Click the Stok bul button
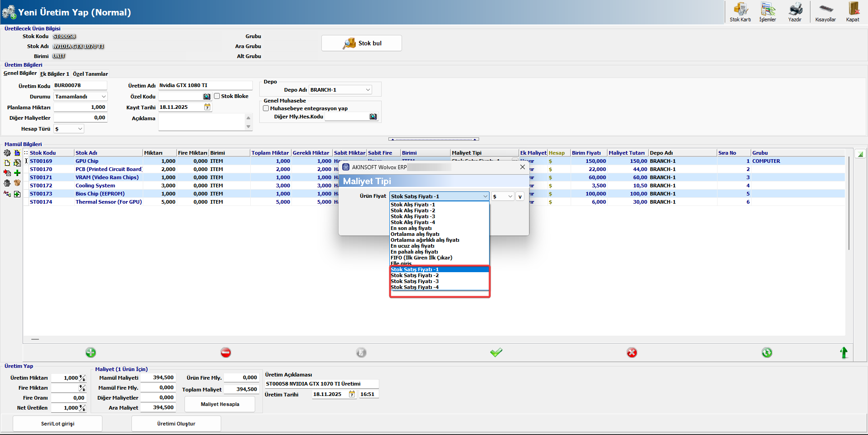 [362, 43]
